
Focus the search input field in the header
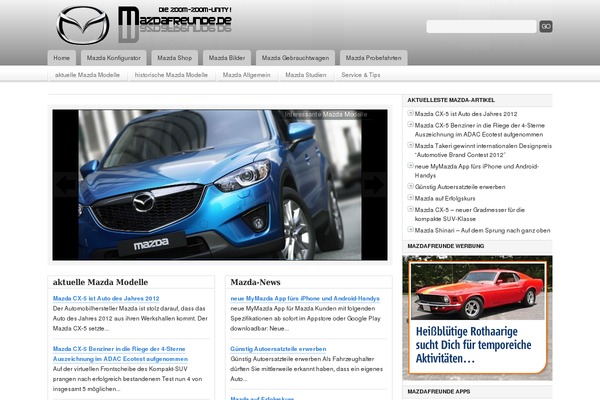click(481, 26)
